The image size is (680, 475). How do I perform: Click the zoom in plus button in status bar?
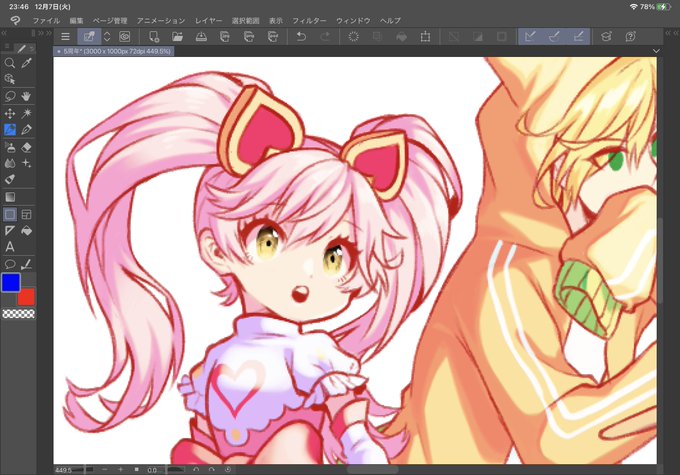click(x=121, y=469)
